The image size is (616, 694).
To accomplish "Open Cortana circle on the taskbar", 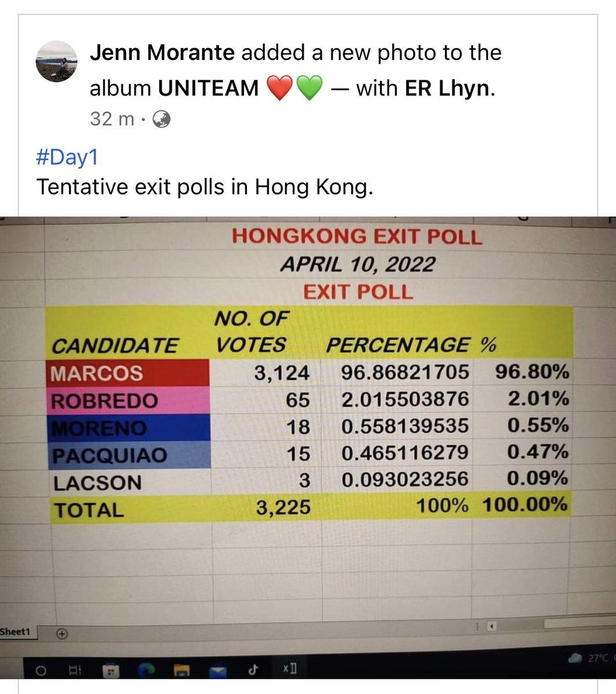I will click(40, 671).
